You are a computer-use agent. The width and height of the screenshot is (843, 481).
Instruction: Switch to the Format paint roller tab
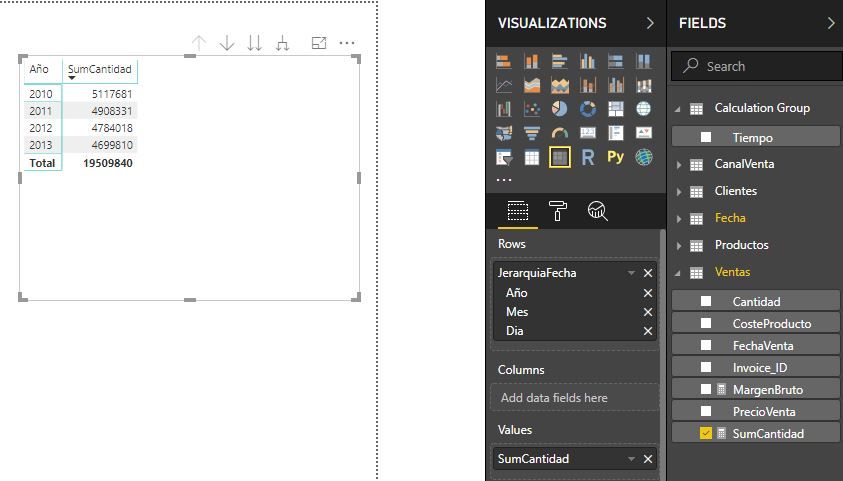(558, 211)
